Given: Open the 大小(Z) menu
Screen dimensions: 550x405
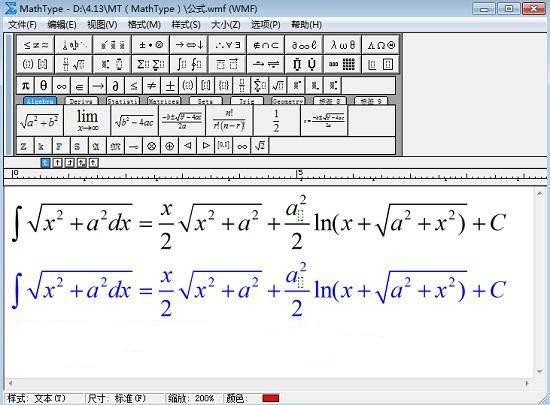Looking at the screenshot, I should point(226,25).
